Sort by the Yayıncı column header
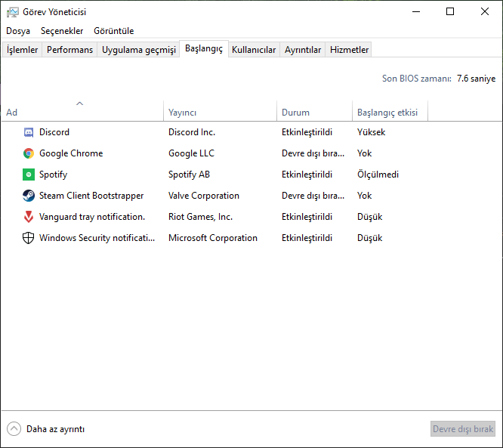503x448 pixels. (x=220, y=111)
